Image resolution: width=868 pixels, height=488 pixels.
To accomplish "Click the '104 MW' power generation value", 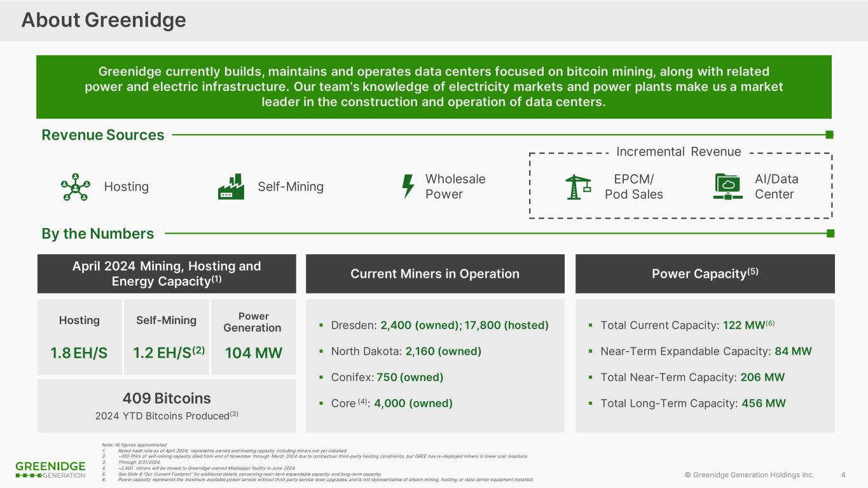I will pyautogui.click(x=254, y=353).
